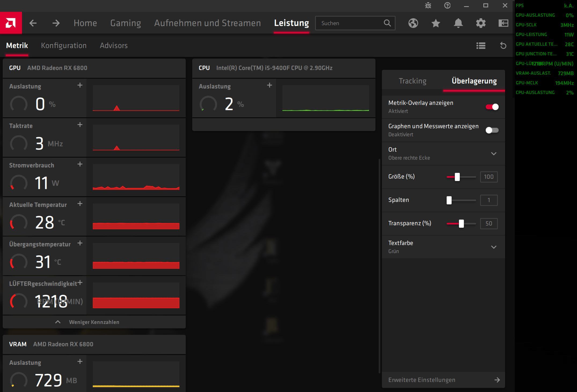This screenshot has width=577, height=392.
Task: Add Taktrate metric with plus icon
Action: coord(80,125)
